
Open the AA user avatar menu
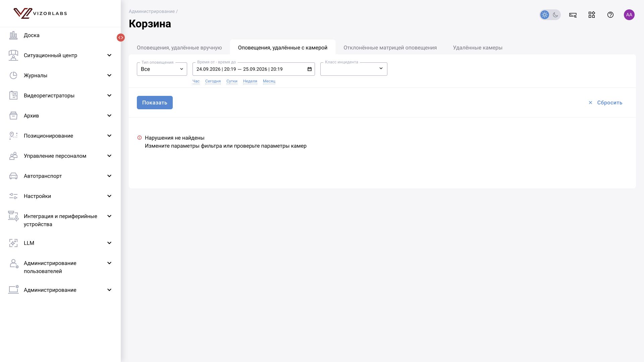629,15
